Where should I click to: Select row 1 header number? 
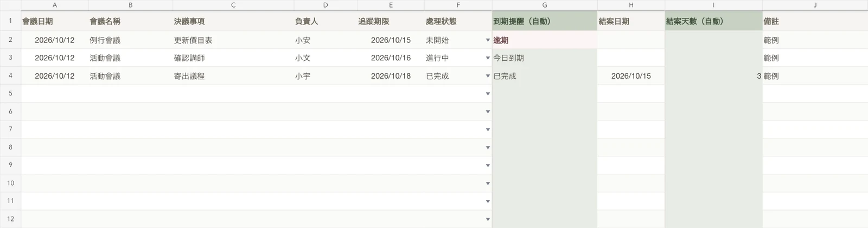(10, 21)
